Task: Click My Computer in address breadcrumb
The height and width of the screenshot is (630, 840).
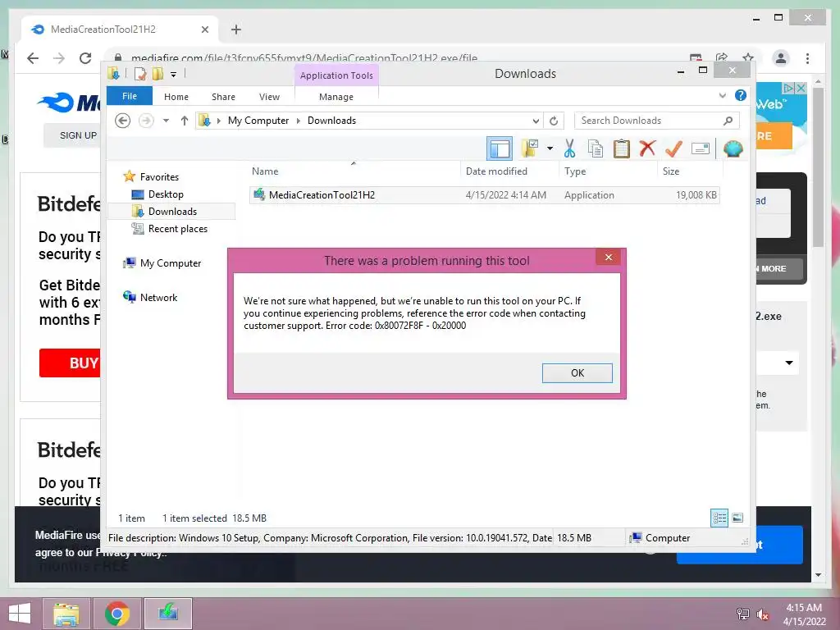Action: 258,121
